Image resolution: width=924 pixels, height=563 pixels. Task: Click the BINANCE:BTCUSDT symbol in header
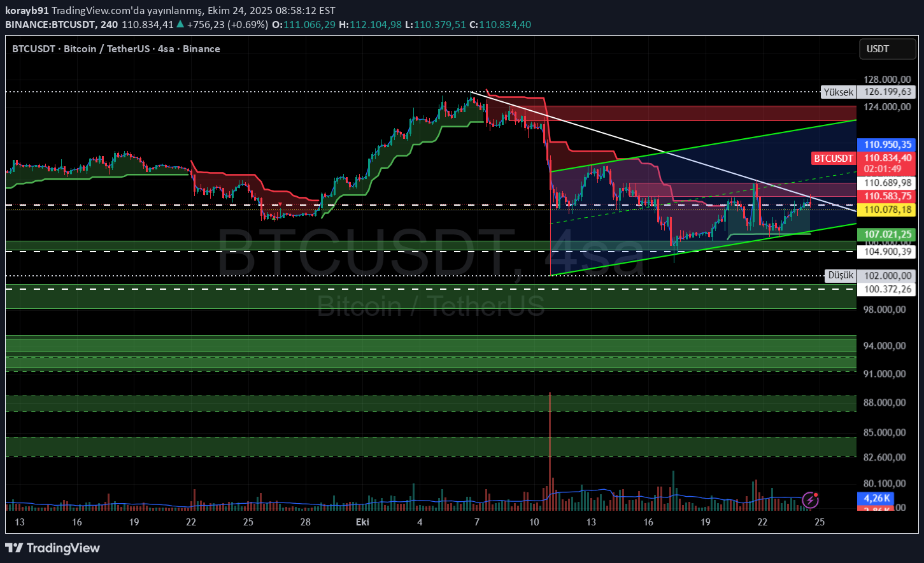point(51,25)
